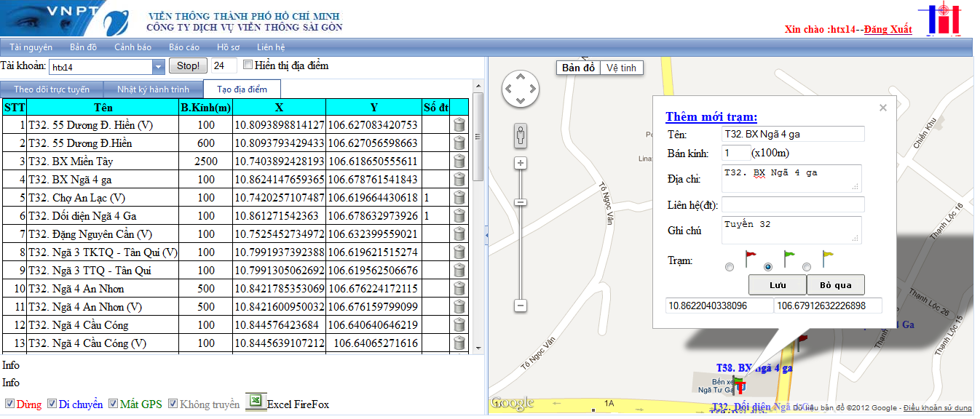
Task: Remove T32. Ngã 3 TTQ - Tân Quí row
Action: (x=459, y=271)
